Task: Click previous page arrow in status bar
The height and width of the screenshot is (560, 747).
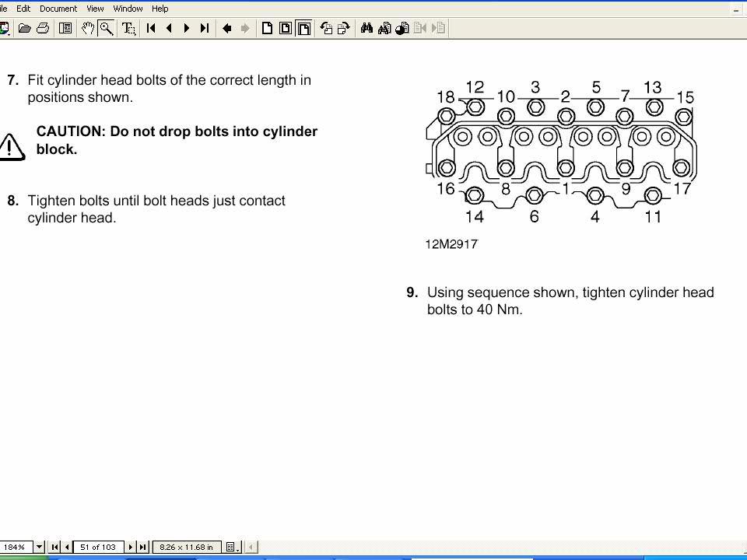Action: [x=67, y=547]
